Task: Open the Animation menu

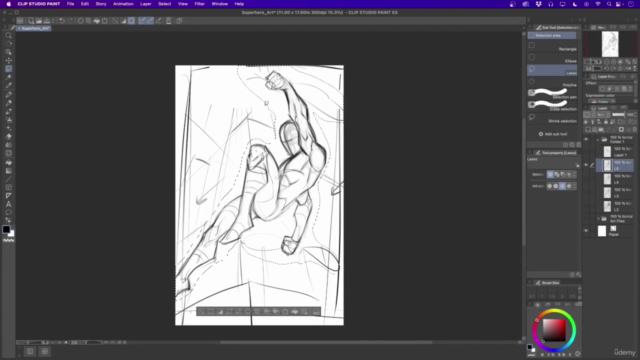Action: point(123,4)
